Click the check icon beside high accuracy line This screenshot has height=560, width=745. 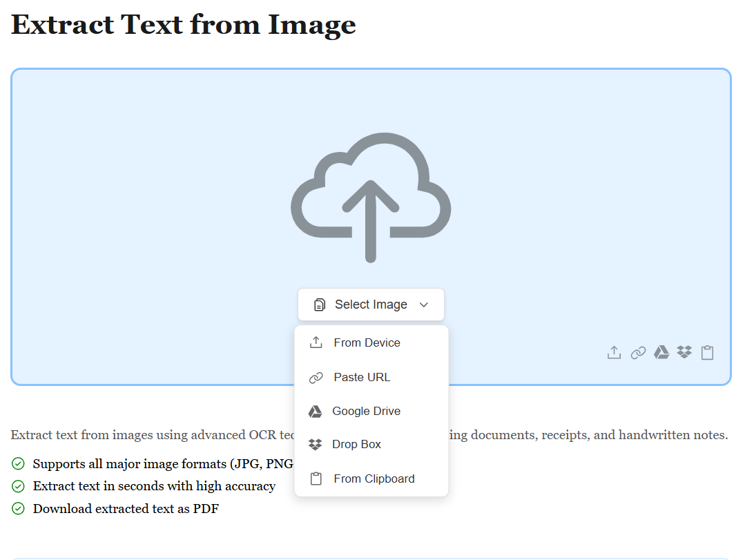tap(19, 486)
